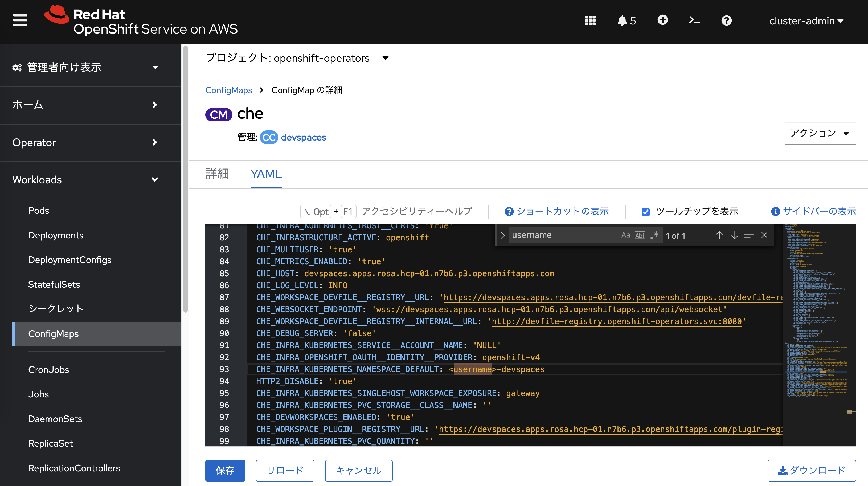The width and height of the screenshot is (868, 486).
Task: Expand the Operator navigation section
Action: pyautogui.click(x=85, y=142)
